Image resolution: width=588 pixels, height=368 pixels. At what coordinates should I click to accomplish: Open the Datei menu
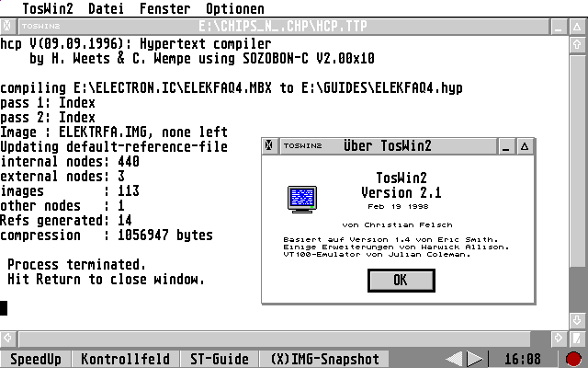107,8
